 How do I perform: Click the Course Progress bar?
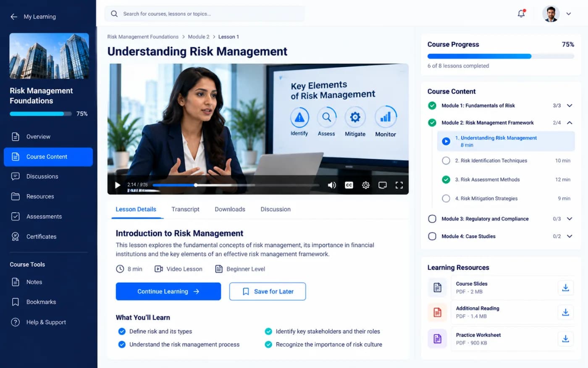[x=501, y=56]
